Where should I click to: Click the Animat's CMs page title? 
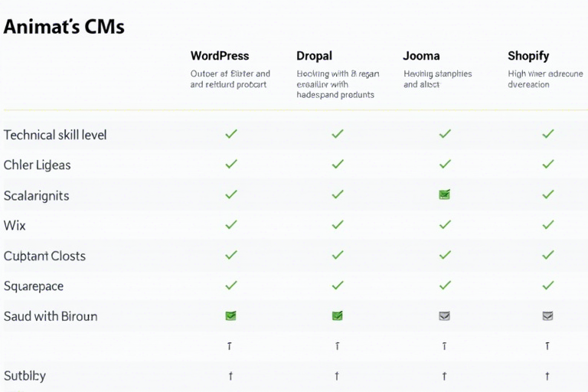coord(64,27)
